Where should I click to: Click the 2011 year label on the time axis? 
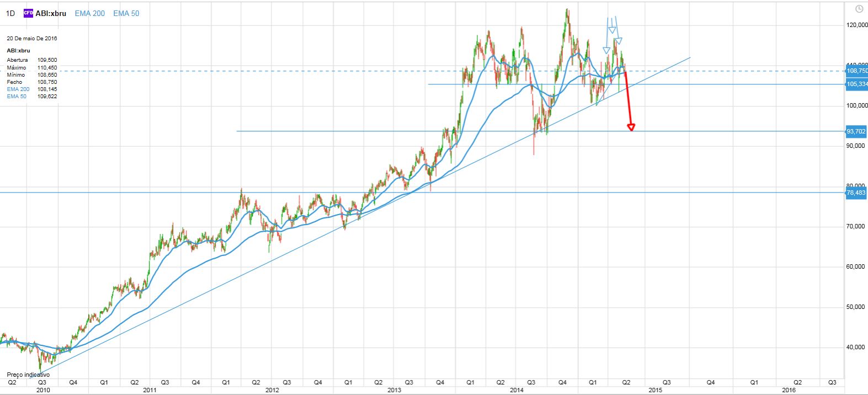(x=150, y=390)
